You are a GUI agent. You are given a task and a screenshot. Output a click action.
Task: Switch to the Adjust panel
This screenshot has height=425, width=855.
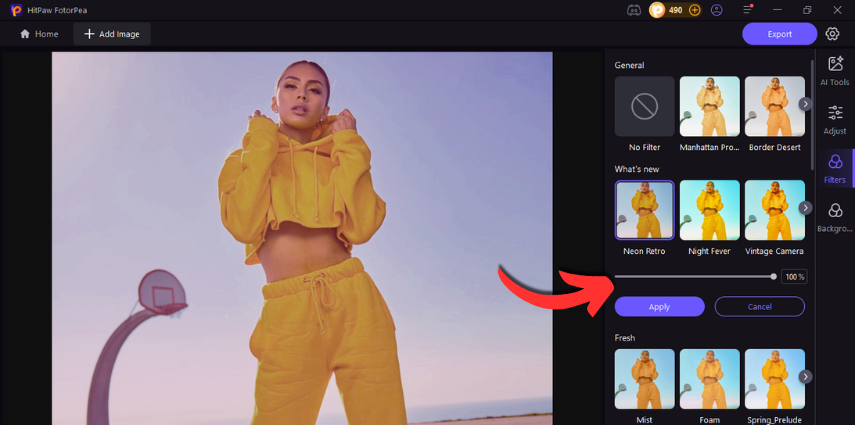click(x=835, y=119)
